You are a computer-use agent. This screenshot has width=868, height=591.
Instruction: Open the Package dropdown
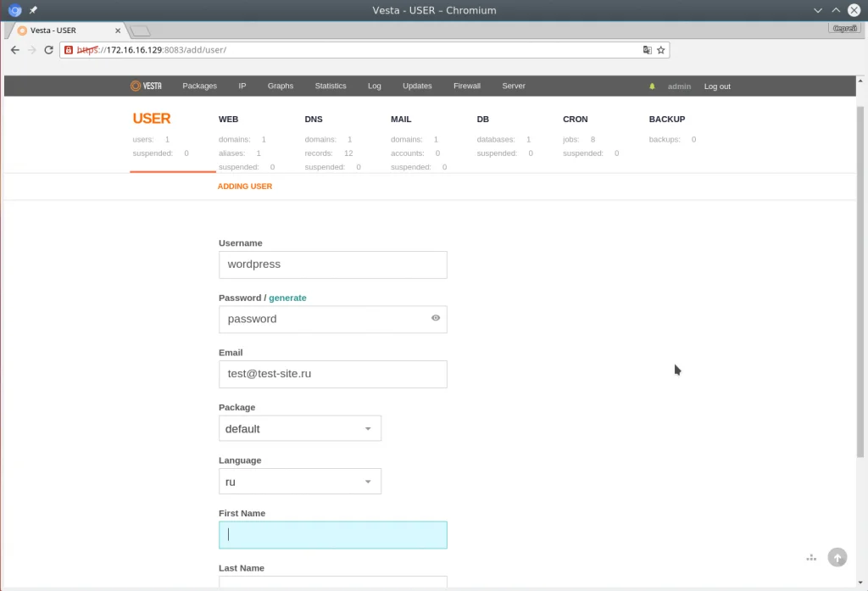pyautogui.click(x=299, y=428)
